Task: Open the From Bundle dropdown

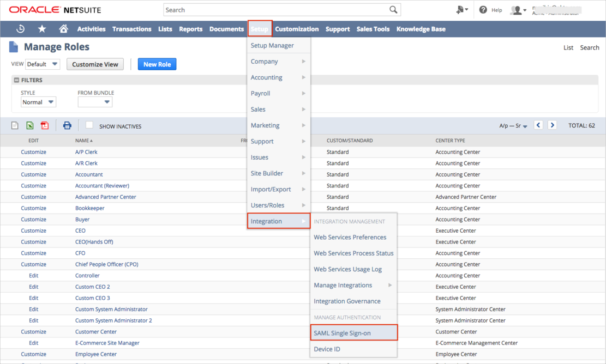Action: pyautogui.click(x=95, y=102)
